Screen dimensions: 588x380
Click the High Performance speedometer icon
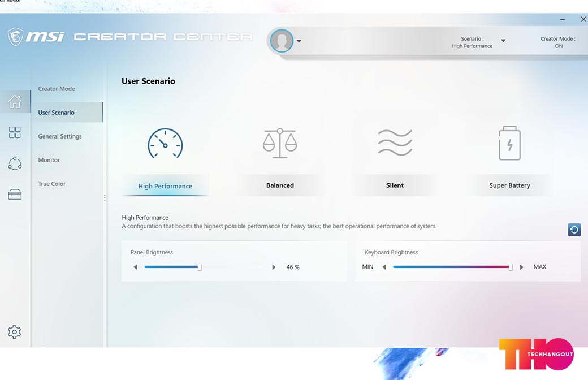coord(165,143)
